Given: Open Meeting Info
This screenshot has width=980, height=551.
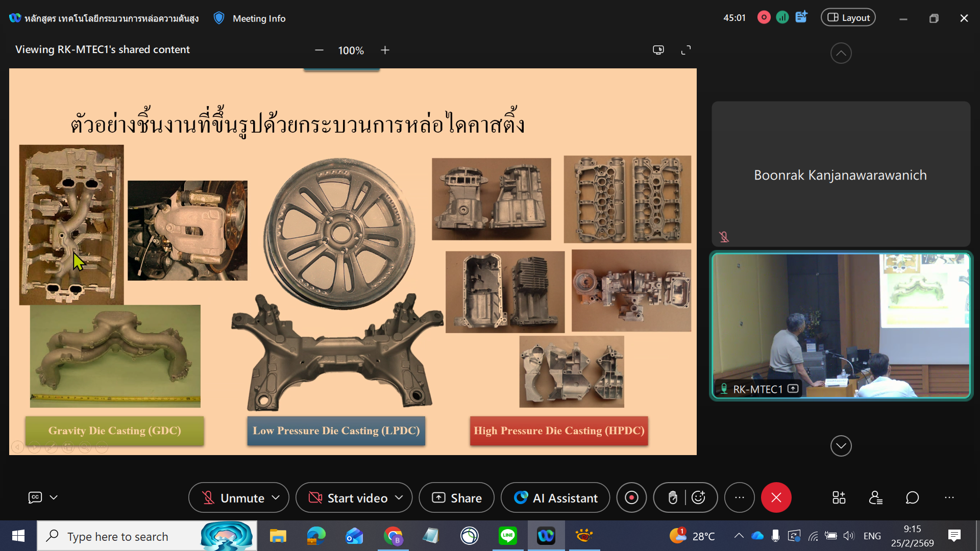Looking at the screenshot, I should (259, 18).
